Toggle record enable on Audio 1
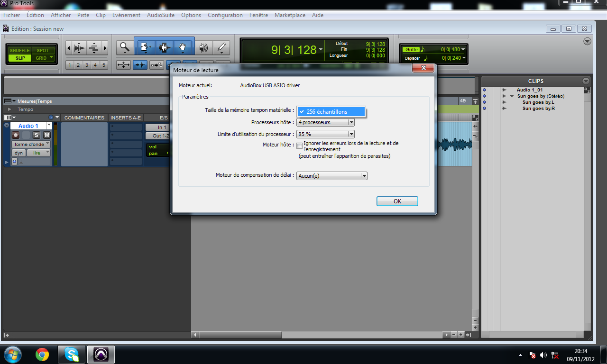 point(16,135)
